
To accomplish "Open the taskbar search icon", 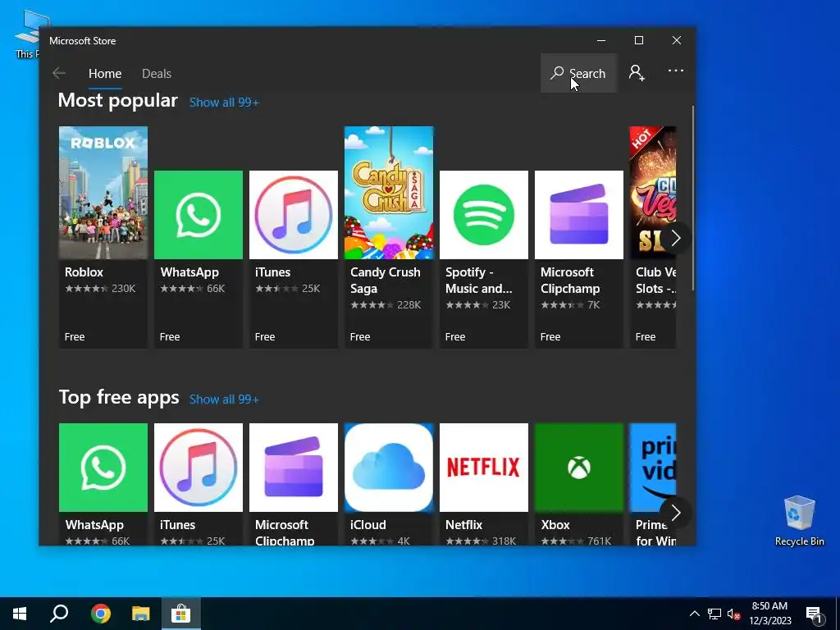I will pos(59,614).
